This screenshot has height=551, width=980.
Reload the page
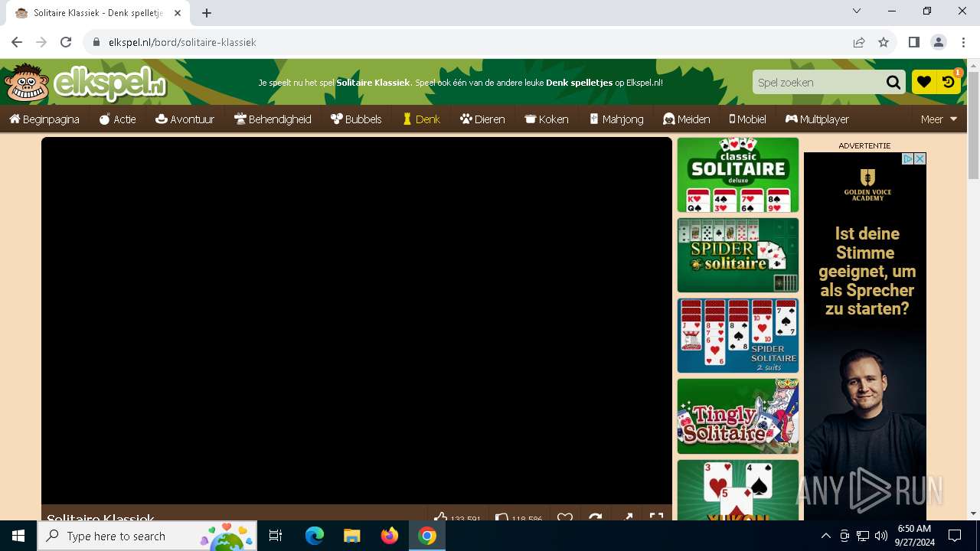(66, 42)
